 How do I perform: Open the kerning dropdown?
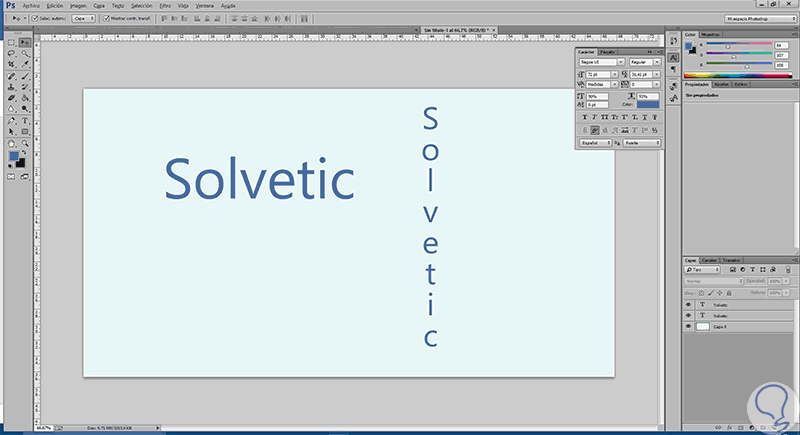pyautogui.click(x=615, y=84)
